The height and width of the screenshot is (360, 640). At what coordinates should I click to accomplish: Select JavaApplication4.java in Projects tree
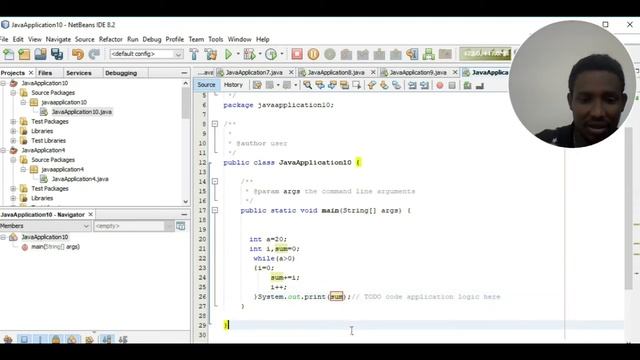[x=80, y=179]
